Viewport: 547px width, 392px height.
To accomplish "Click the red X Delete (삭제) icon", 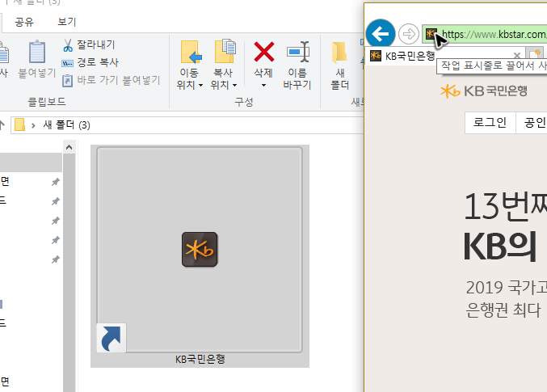I will click(x=263, y=52).
